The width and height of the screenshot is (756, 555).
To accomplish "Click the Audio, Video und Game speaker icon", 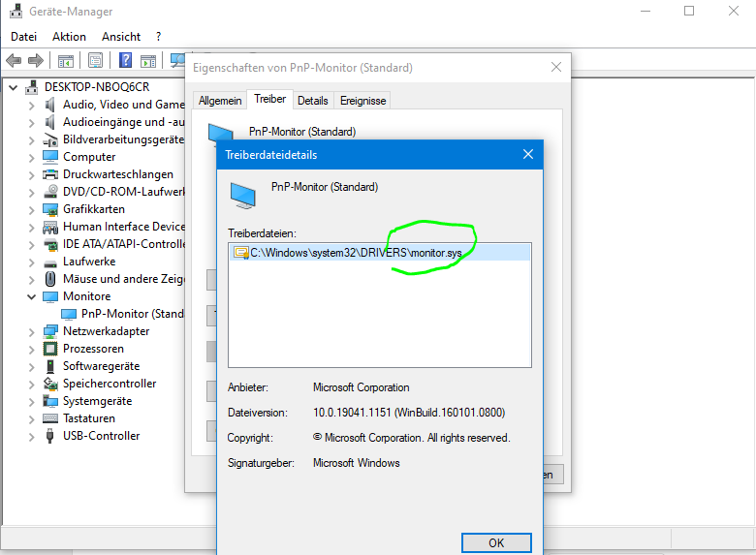I will [x=49, y=105].
